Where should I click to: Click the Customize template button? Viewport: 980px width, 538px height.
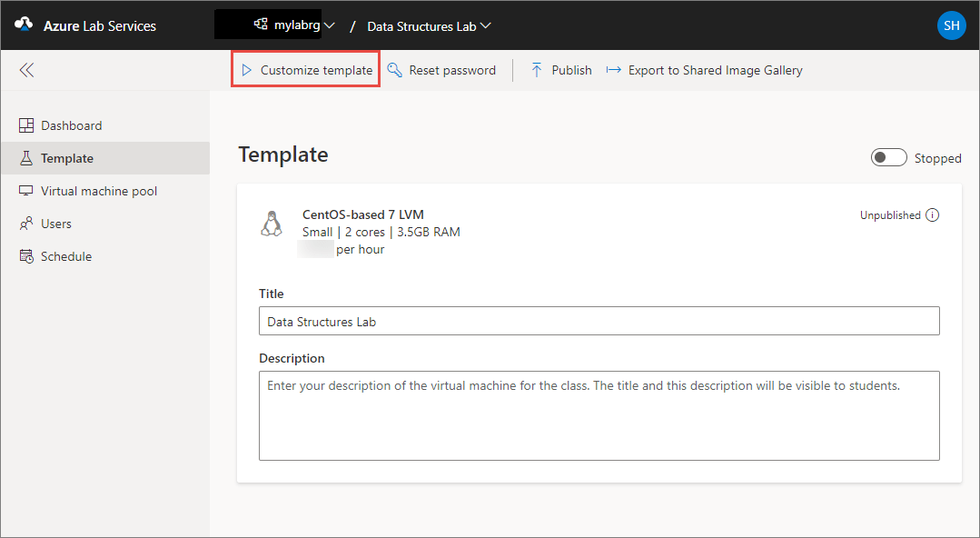[x=305, y=69]
